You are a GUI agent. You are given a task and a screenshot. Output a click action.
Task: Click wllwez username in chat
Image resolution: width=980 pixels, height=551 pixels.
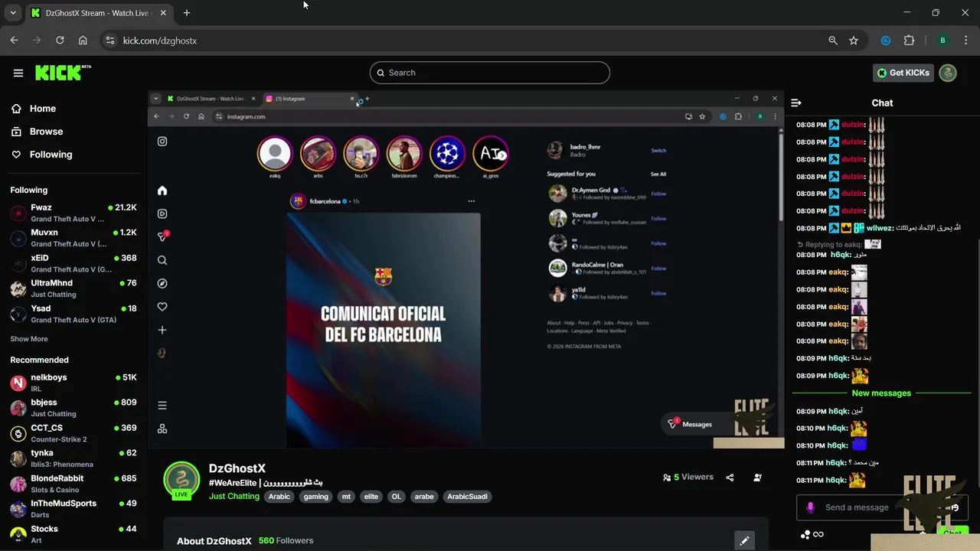point(880,228)
